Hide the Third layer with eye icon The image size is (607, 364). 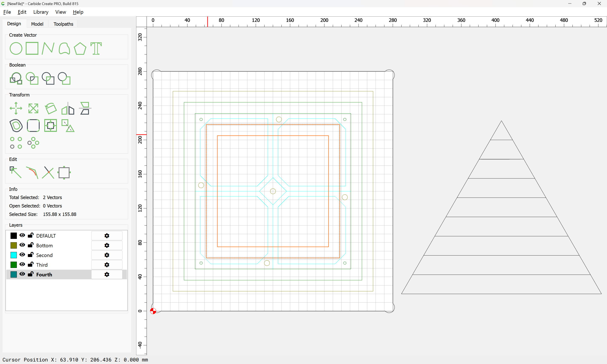tap(22, 264)
